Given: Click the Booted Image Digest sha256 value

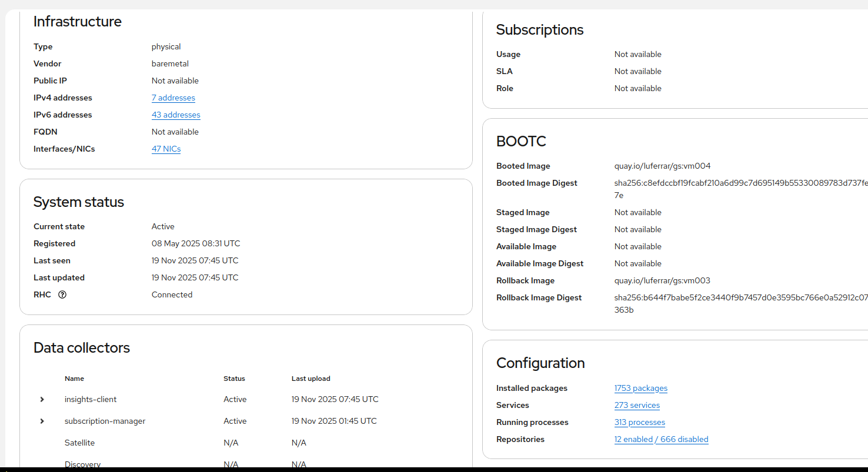Looking at the screenshot, I should [x=740, y=183].
